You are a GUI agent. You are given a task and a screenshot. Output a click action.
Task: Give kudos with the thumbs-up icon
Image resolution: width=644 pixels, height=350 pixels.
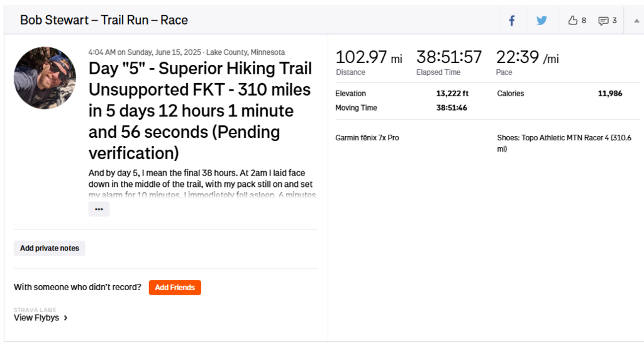pos(577,21)
